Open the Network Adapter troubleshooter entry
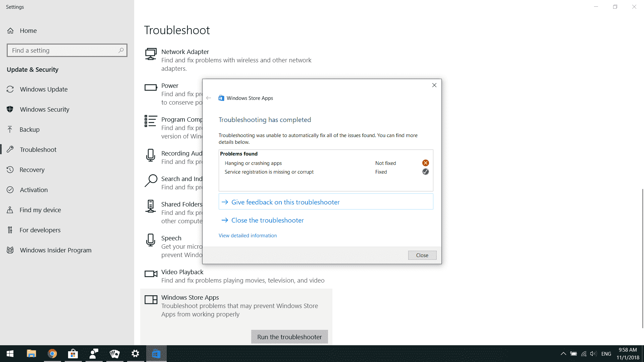The image size is (644, 362). tap(236, 60)
